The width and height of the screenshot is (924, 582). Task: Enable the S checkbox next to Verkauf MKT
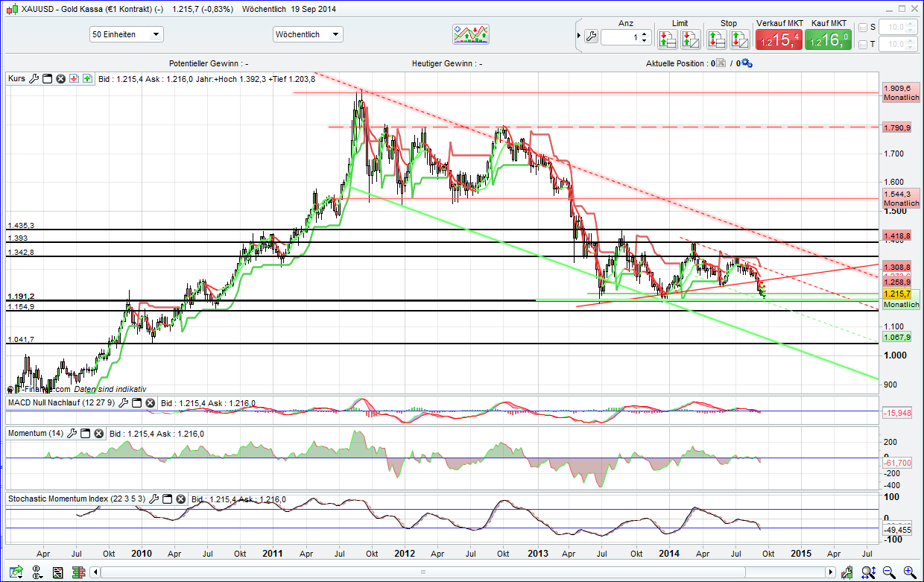pos(861,28)
